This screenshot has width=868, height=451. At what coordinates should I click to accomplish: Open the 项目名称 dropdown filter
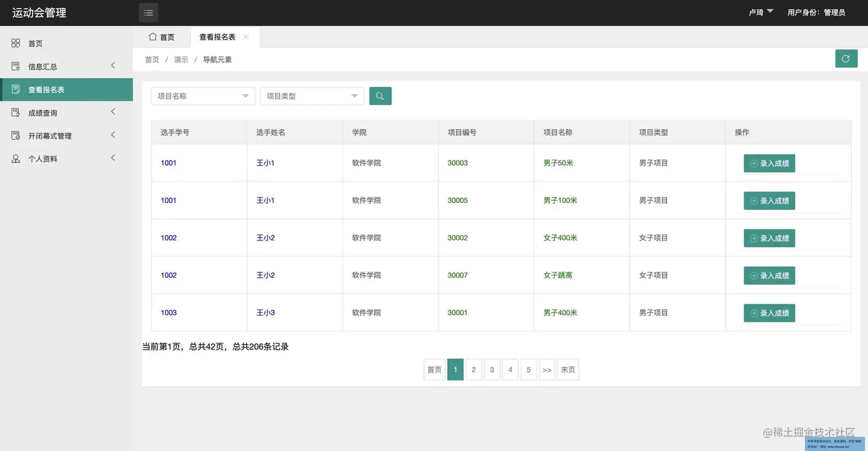(x=203, y=96)
